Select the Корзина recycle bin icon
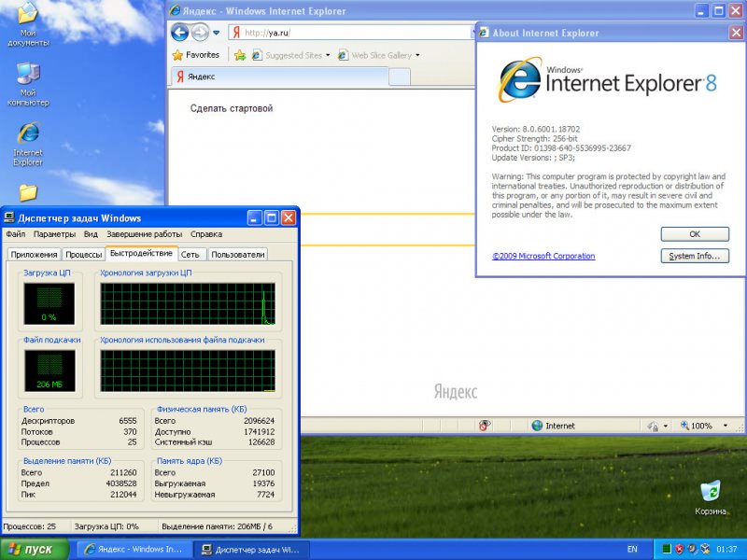The height and width of the screenshot is (560, 747). (x=711, y=498)
